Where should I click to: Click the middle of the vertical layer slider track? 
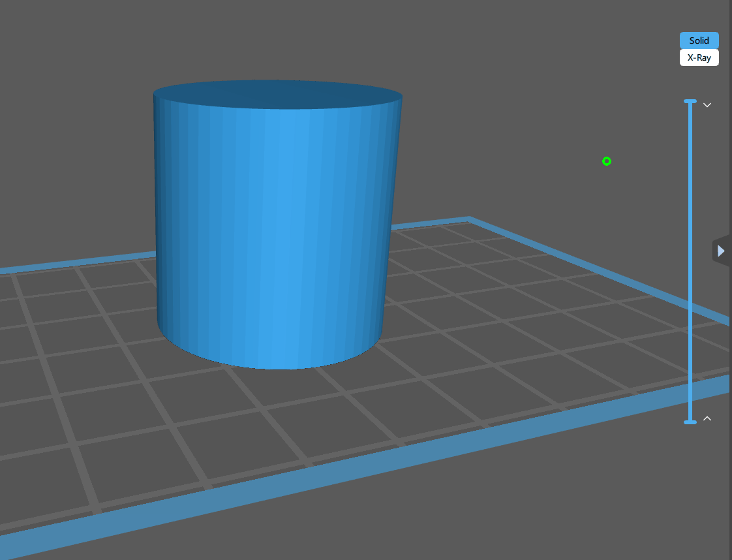pyautogui.click(x=690, y=261)
